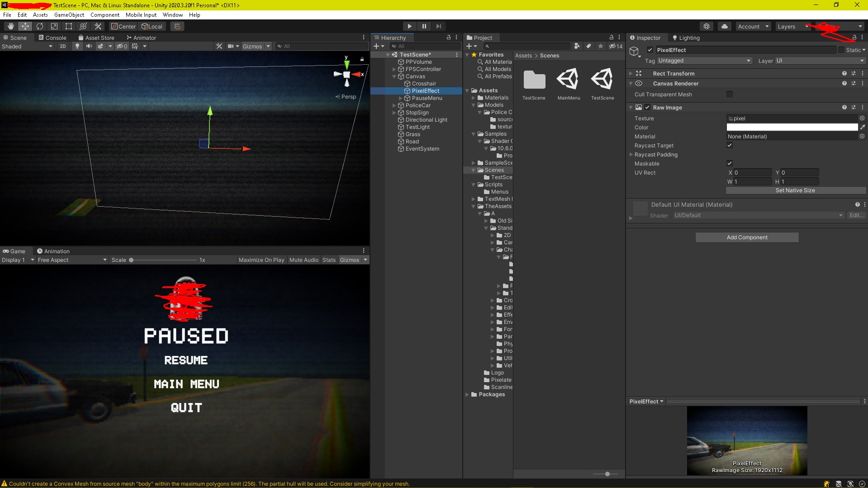The image size is (868, 488).
Task: Click the Add Component button
Action: (x=747, y=237)
